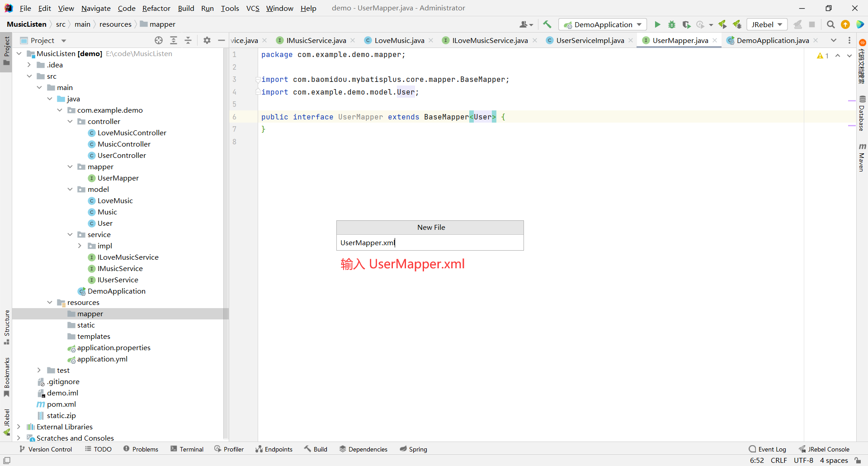Expand the .idea folder node
868x466 pixels.
[x=29, y=65]
